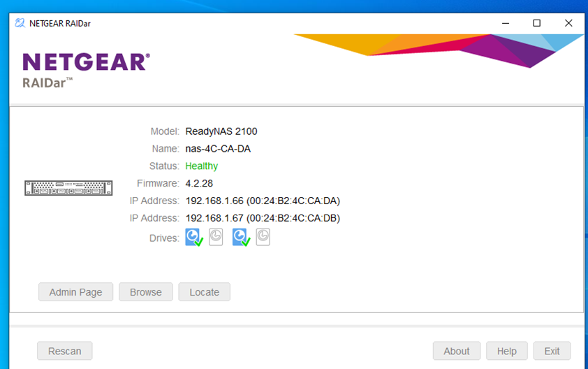Open RAIDar Help

[x=506, y=351]
